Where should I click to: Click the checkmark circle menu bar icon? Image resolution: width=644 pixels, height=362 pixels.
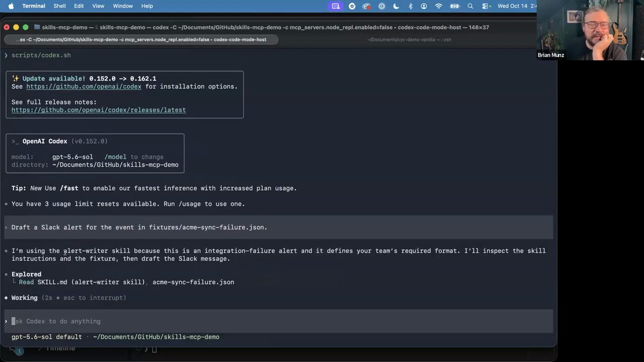pos(352,6)
